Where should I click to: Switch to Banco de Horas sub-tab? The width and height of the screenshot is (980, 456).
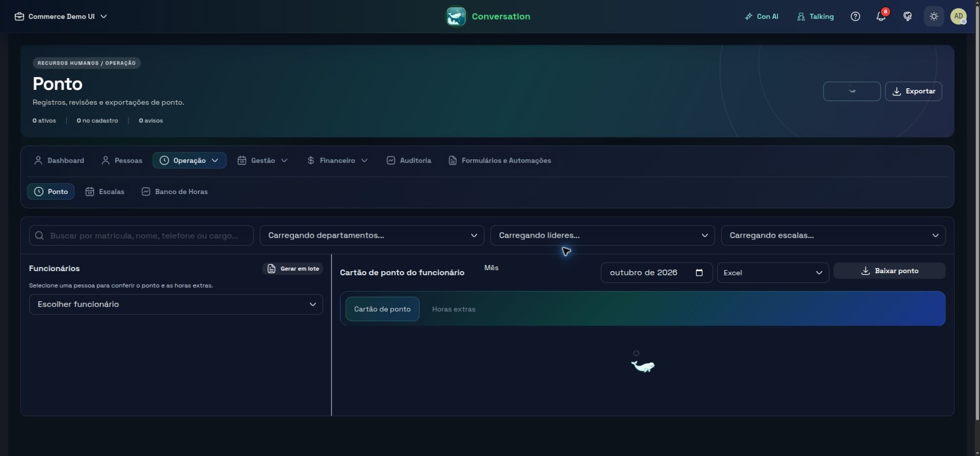coord(174,192)
